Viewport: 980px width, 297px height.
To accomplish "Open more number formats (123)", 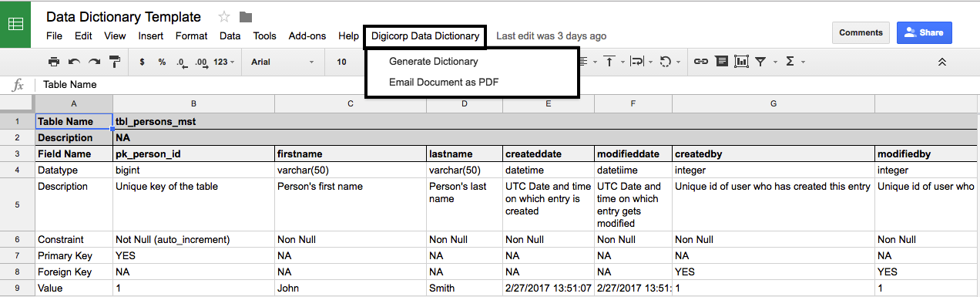I will [224, 62].
